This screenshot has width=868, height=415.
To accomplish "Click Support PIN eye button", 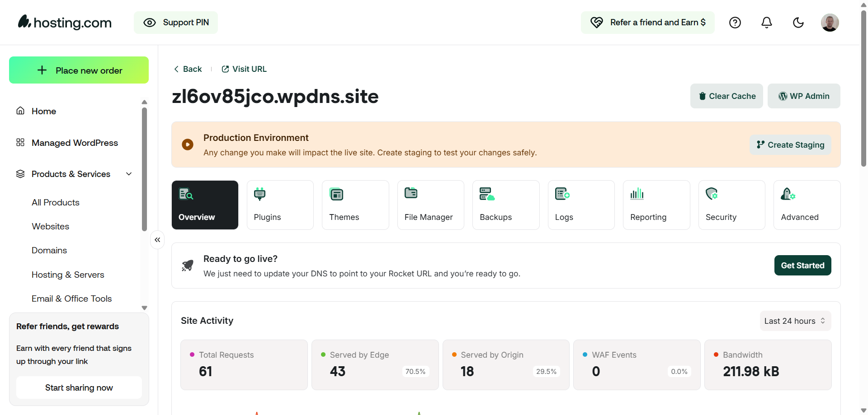I will [176, 23].
